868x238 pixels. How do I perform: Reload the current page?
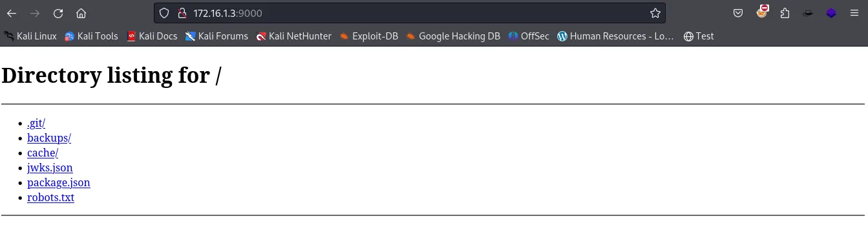[58, 13]
